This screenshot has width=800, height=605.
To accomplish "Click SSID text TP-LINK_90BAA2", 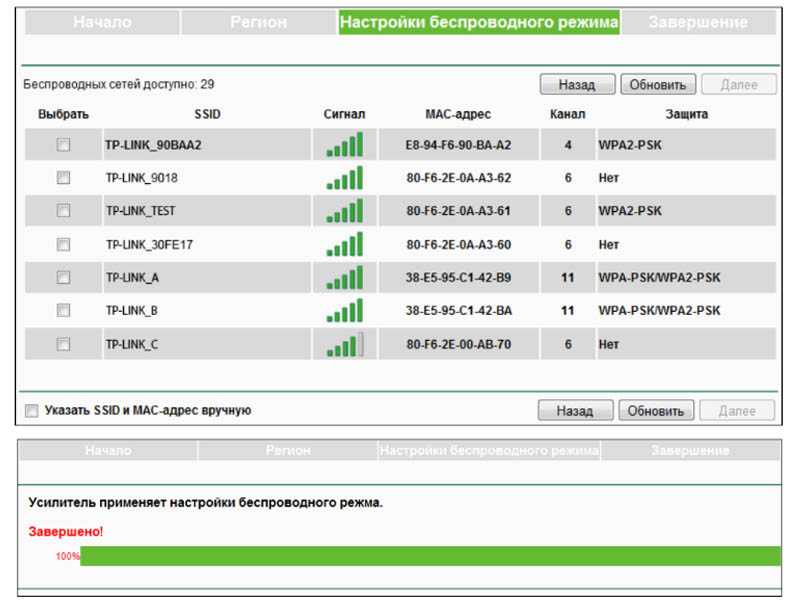I will click(154, 145).
